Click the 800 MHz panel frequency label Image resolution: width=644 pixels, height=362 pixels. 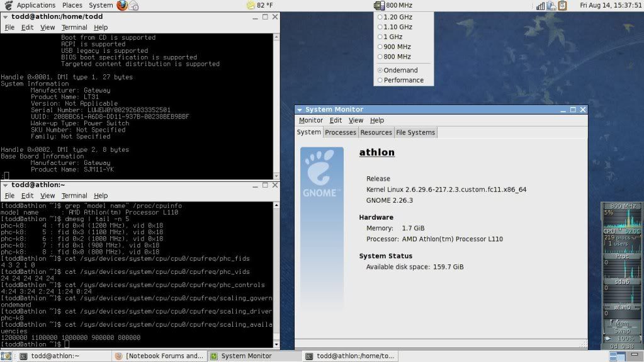click(399, 5)
